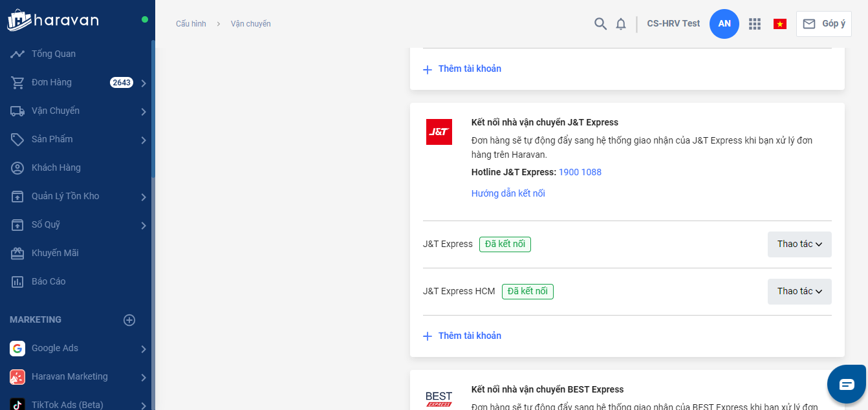Click the Vietnam flag language icon

pyautogui.click(x=780, y=24)
